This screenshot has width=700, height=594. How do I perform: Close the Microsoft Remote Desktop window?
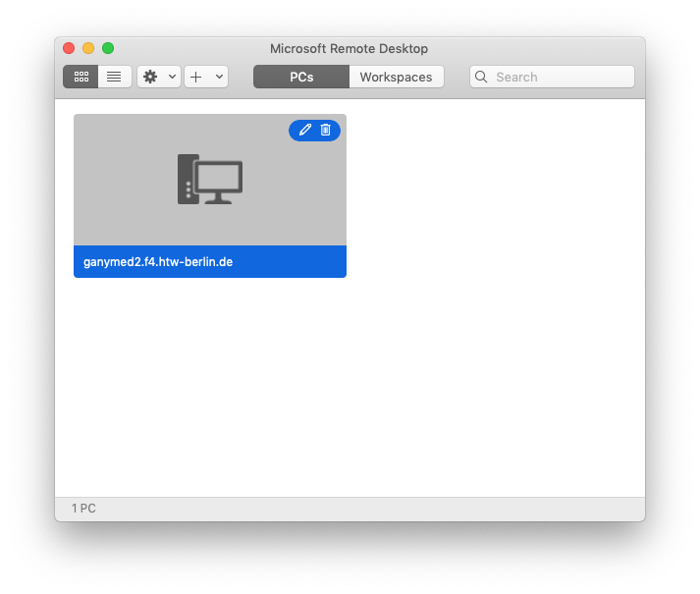[69, 48]
